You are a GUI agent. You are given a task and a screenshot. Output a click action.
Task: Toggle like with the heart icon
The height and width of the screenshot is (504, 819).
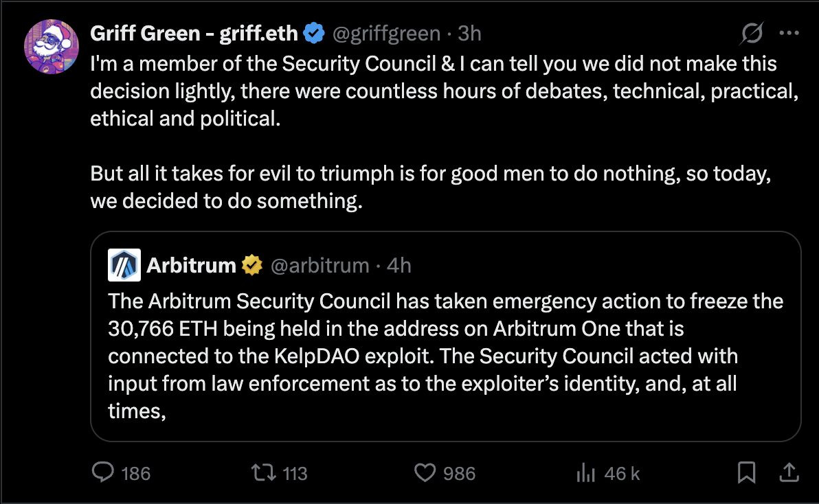click(x=426, y=472)
